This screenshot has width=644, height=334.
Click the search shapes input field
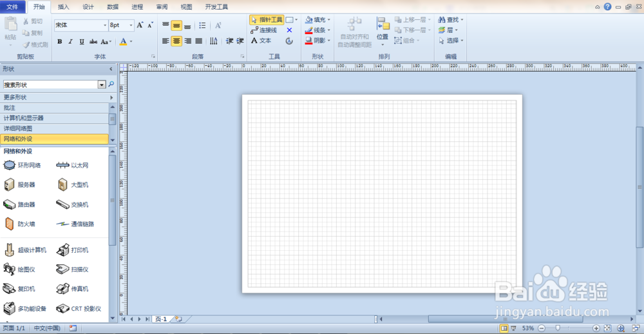coord(50,84)
